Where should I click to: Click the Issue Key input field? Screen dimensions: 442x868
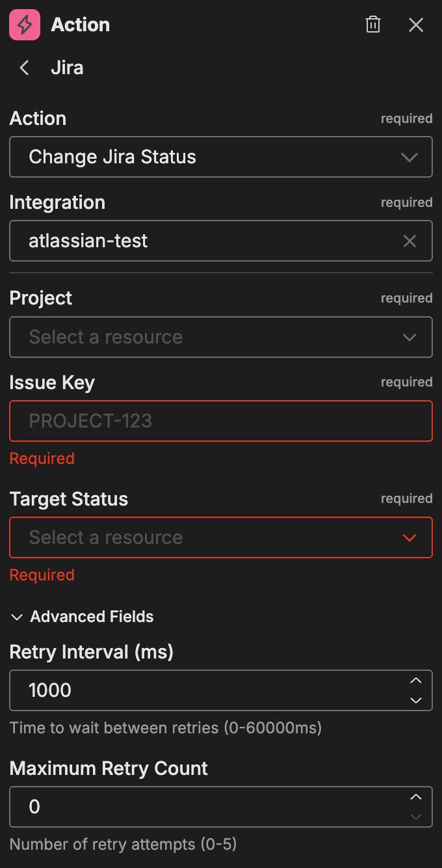(221, 421)
